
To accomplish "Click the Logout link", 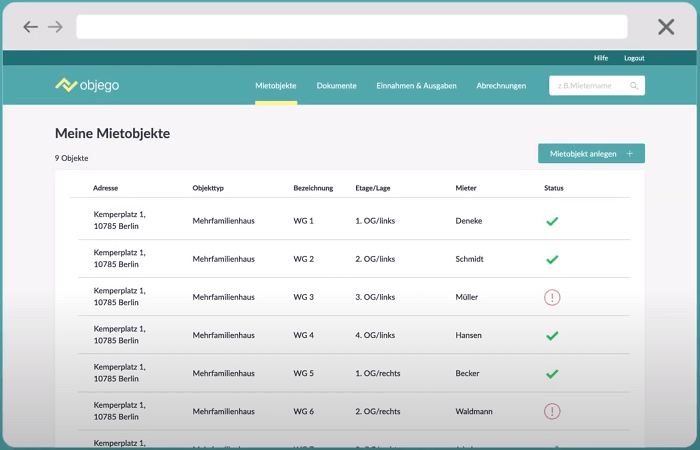I will (634, 58).
